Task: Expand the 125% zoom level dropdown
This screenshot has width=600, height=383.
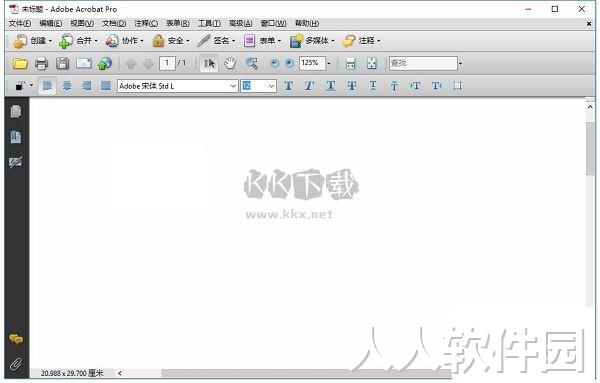Action: (329, 63)
